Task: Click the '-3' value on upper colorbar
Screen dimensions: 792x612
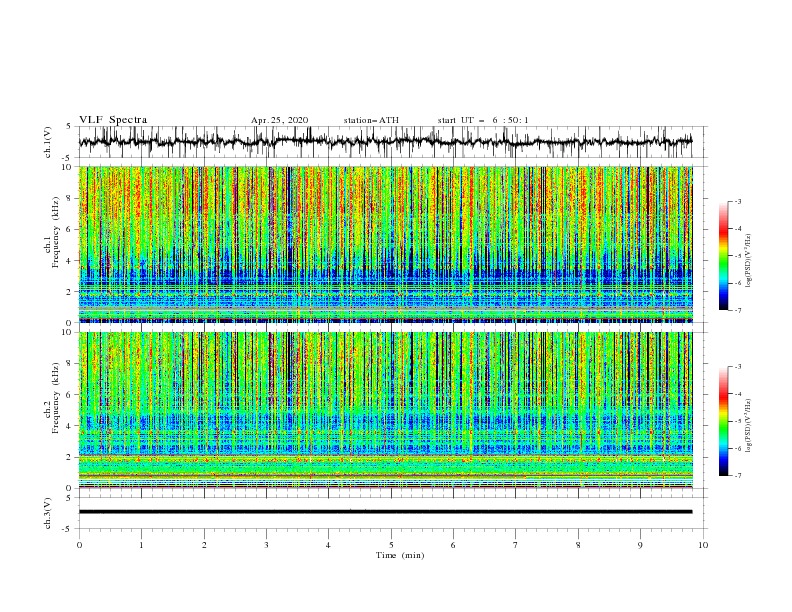Action: [737, 201]
